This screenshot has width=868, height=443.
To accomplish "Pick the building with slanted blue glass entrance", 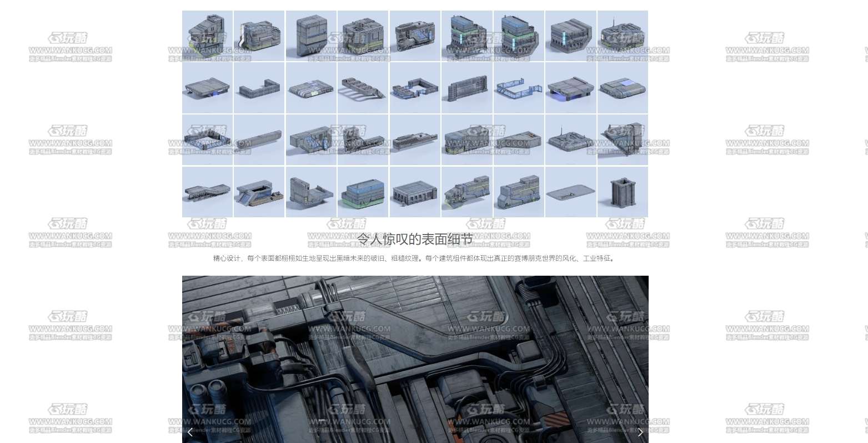I will 259,192.
